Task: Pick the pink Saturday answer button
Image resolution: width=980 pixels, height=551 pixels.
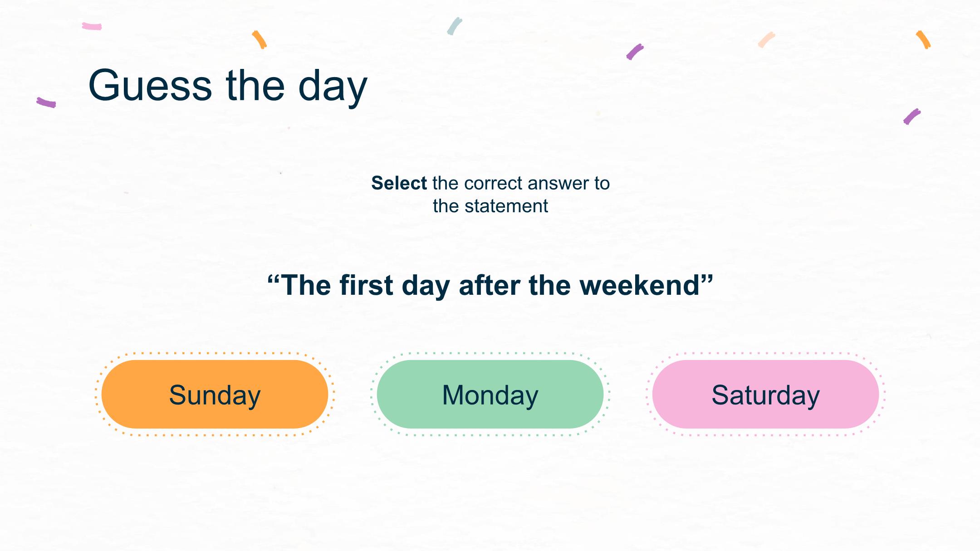Action: 765,394
